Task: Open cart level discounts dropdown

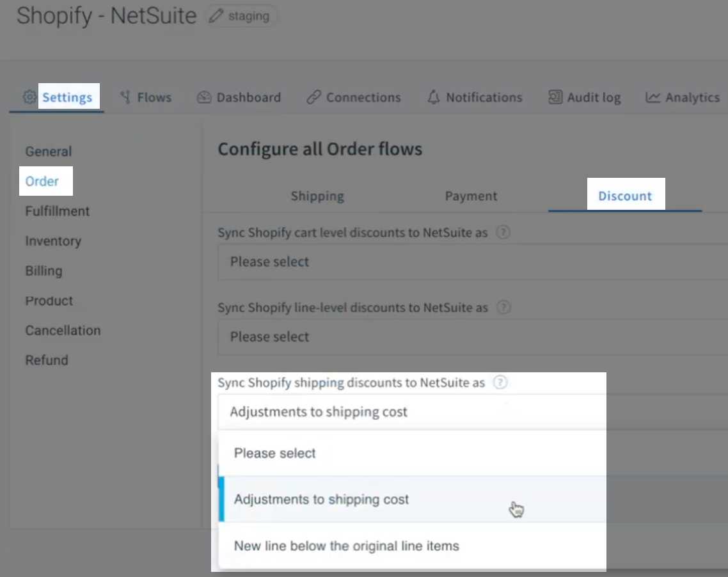Action: click(473, 262)
